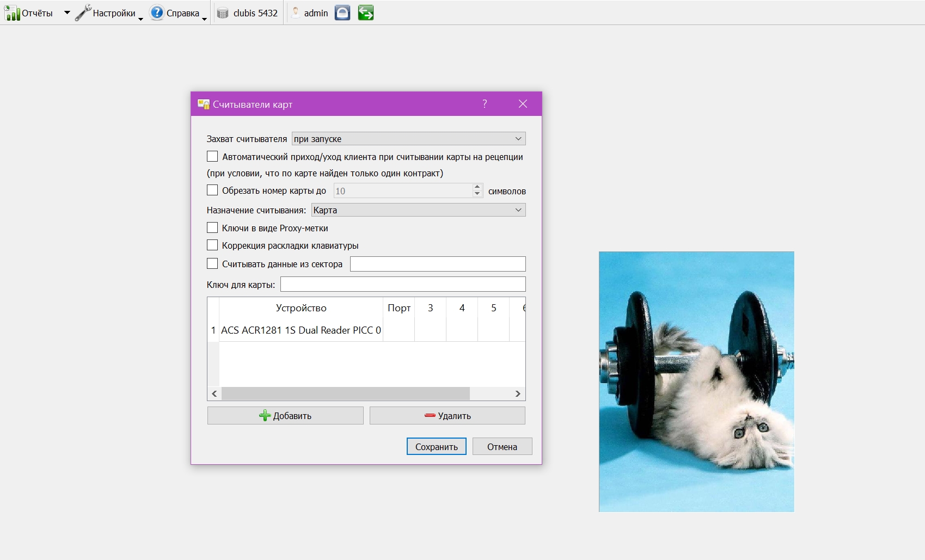Open the Захват считывателя dropdown
Image resolution: width=925 pixels, height=560 pixels.
point(408,139)
